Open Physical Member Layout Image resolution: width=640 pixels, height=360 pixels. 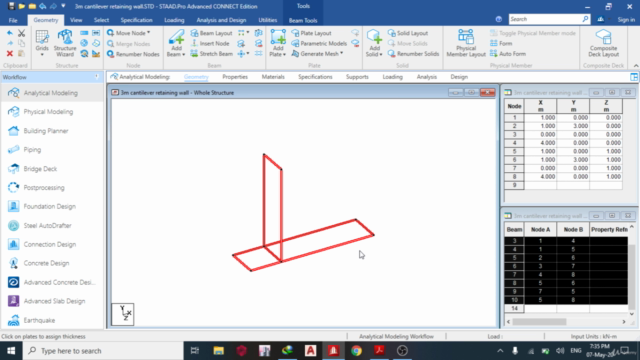coord(466,43)
